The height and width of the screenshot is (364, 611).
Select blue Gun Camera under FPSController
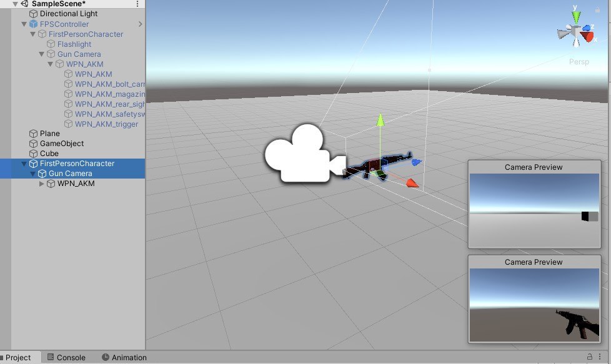click(79, 54)
